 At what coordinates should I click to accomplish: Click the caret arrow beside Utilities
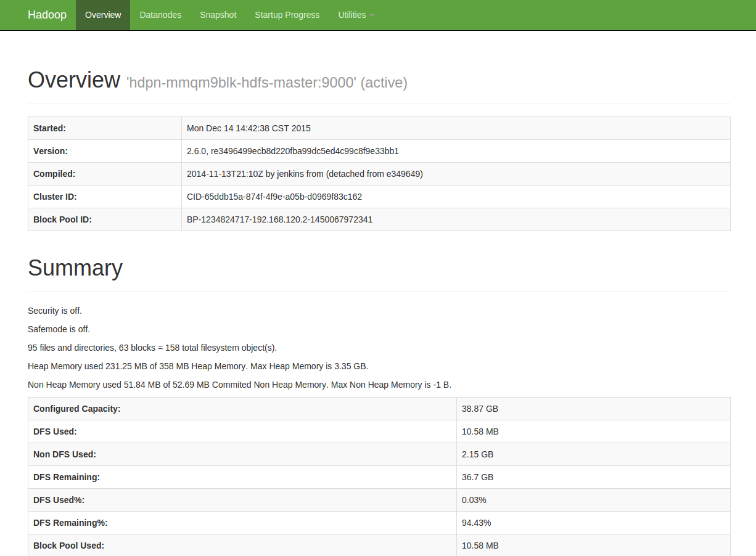(x=372, y=15)
